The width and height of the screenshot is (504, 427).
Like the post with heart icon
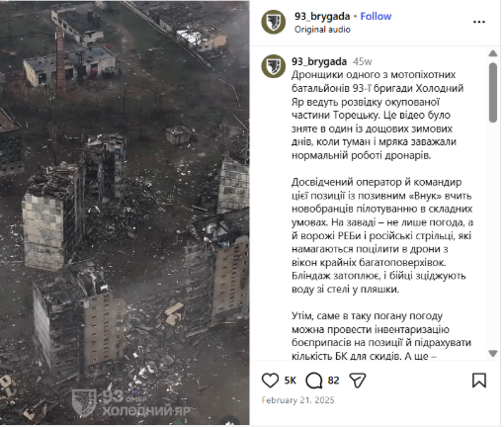tap(270, 381)
